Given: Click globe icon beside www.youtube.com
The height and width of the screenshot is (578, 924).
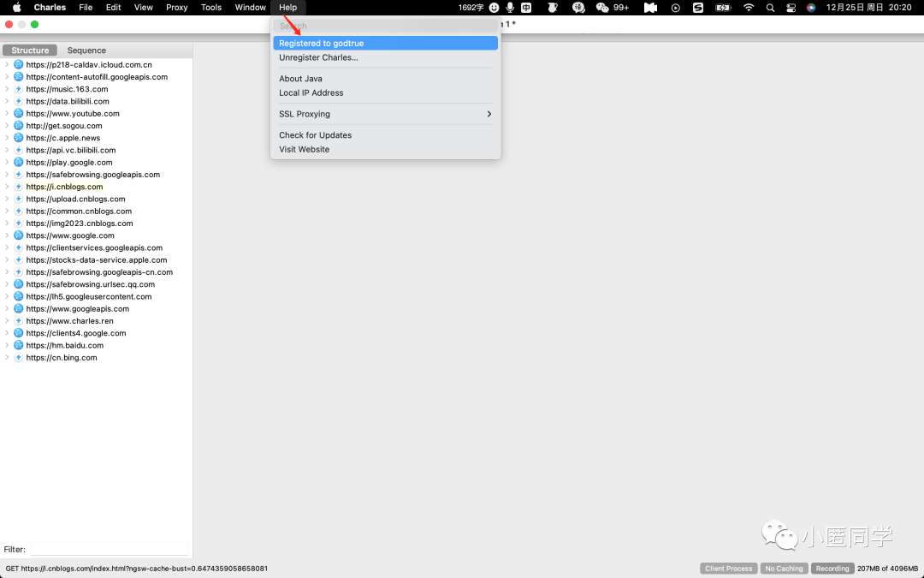Looking at the screenshot, I should tap(18, 113).
